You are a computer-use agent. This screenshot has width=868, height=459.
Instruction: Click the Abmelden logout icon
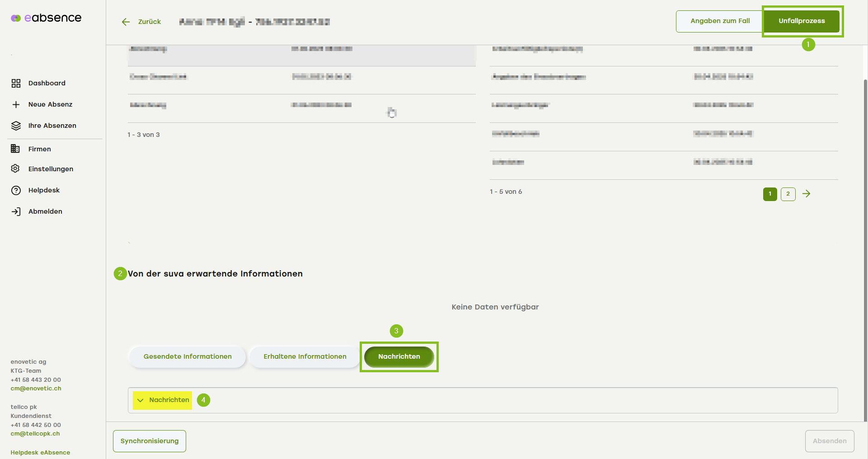[x=16, y=211]
